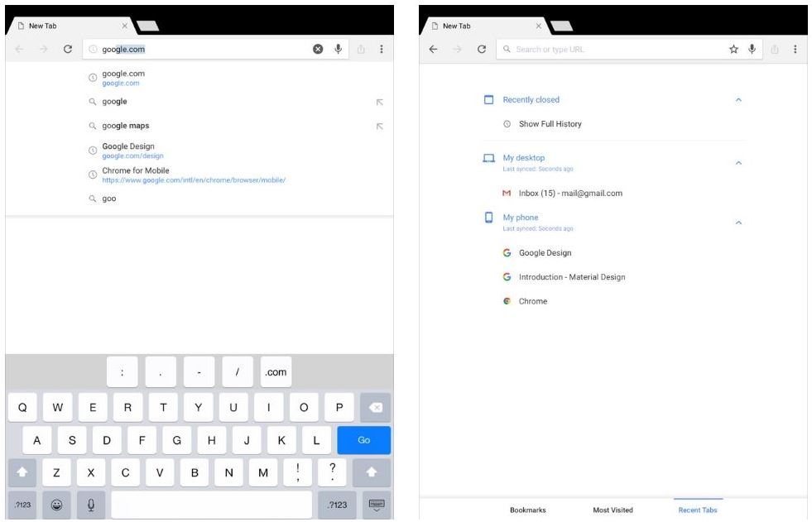Tap the slash key in shortcut row
Image resolution: width=812 pixels, height=522 pixels.
click(x=238, y=372)
